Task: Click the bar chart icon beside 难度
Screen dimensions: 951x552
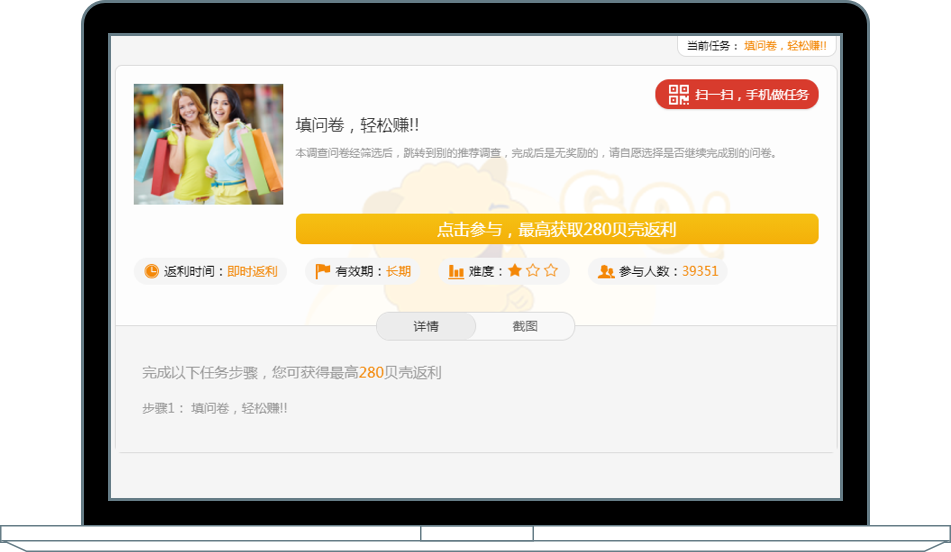Action: 456,271
